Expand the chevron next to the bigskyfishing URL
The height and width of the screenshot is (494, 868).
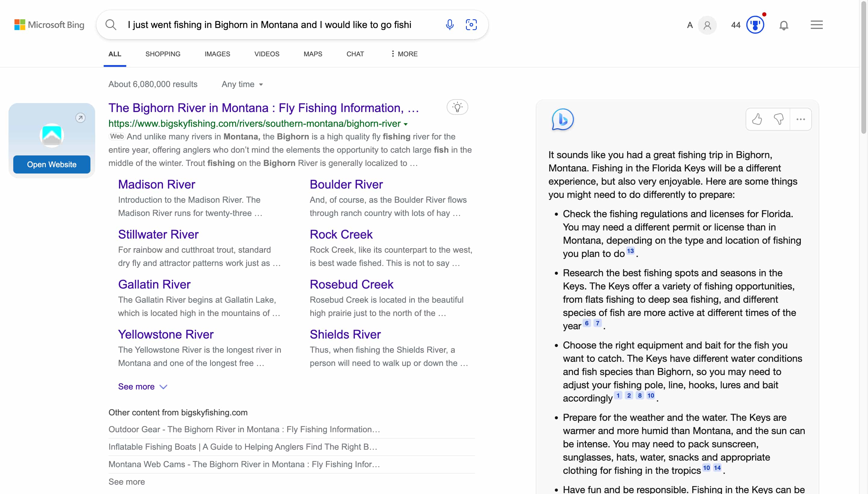click(x=406, y=124)
